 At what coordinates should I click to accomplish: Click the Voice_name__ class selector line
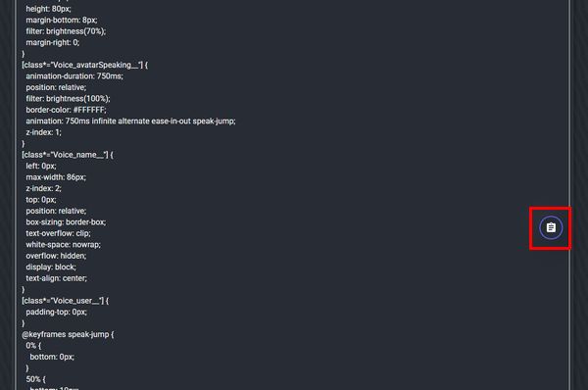(68, 155)
